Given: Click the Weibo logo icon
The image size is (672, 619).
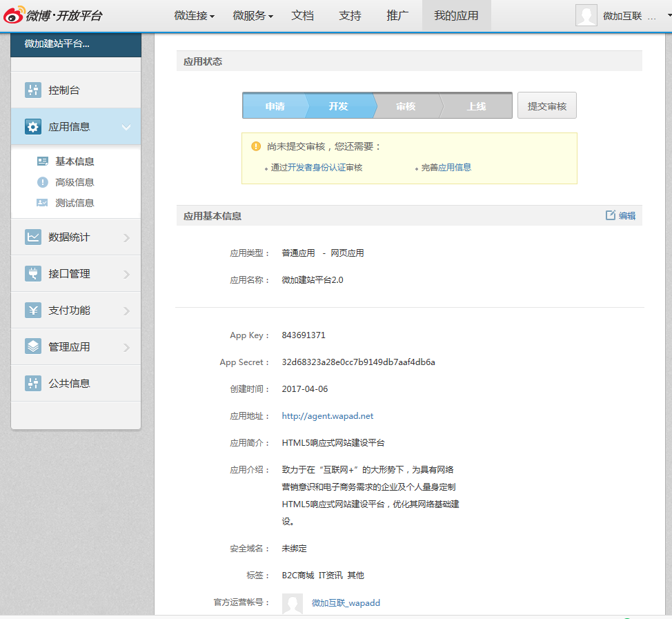Looking at the screenshot, I should click(14, 15).
